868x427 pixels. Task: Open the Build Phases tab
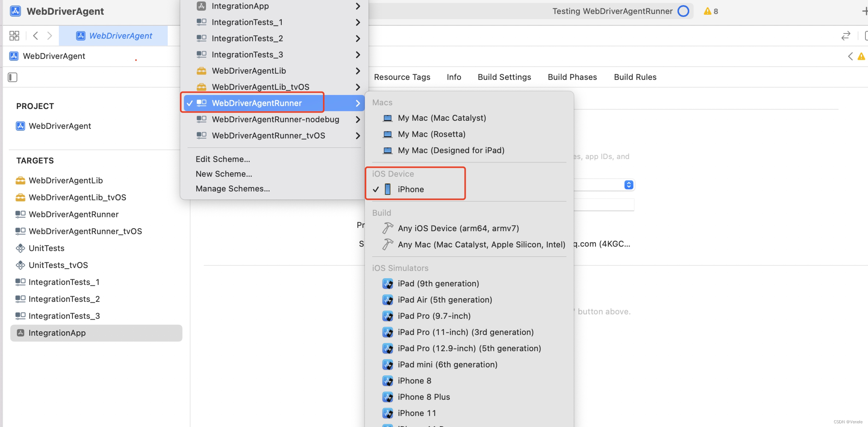(x=572, y=77)
